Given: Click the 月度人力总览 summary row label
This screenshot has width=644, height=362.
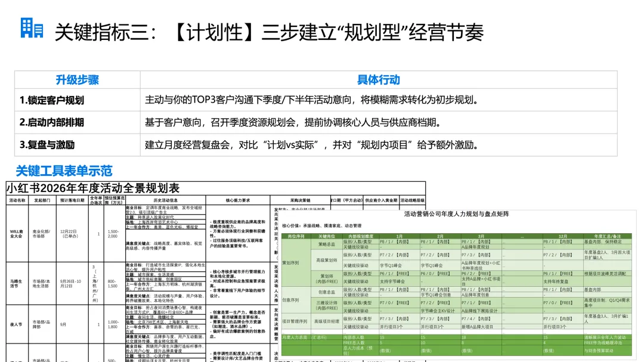Looking at the screenshot, I should [295, 338].
